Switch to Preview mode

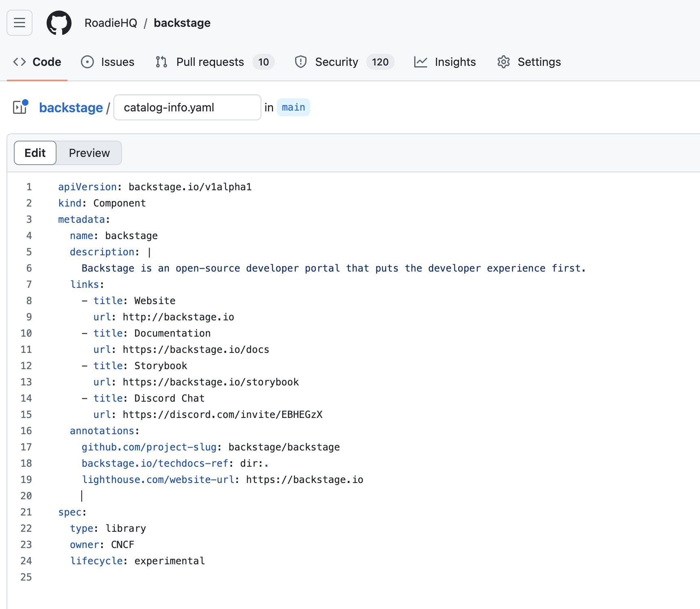coord(89,153)
